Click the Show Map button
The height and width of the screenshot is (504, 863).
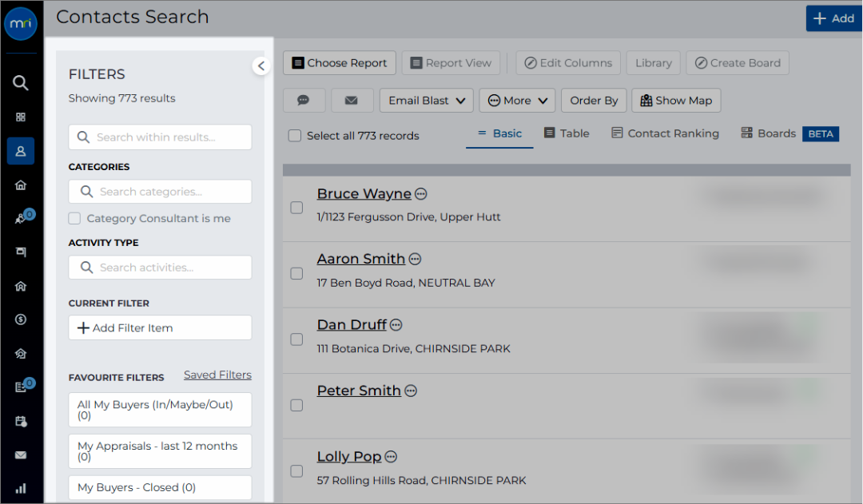(x=676, y=101)
